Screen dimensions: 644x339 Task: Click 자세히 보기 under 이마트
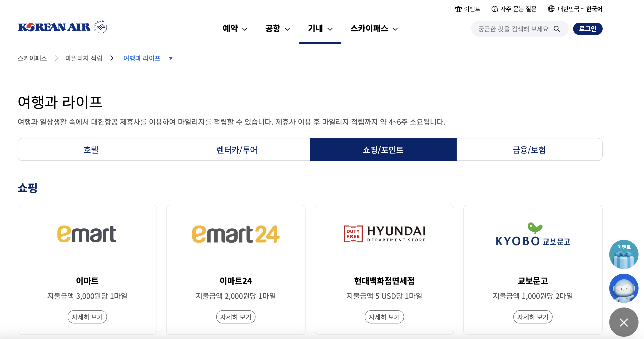[87, 317]
